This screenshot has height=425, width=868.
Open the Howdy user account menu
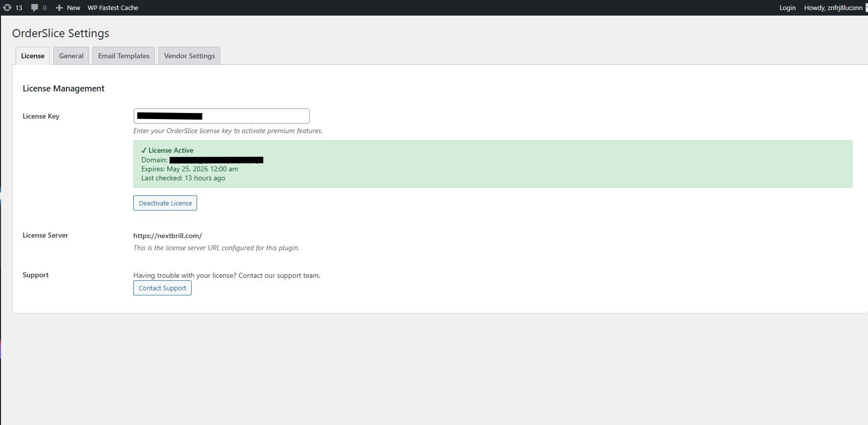833,8
